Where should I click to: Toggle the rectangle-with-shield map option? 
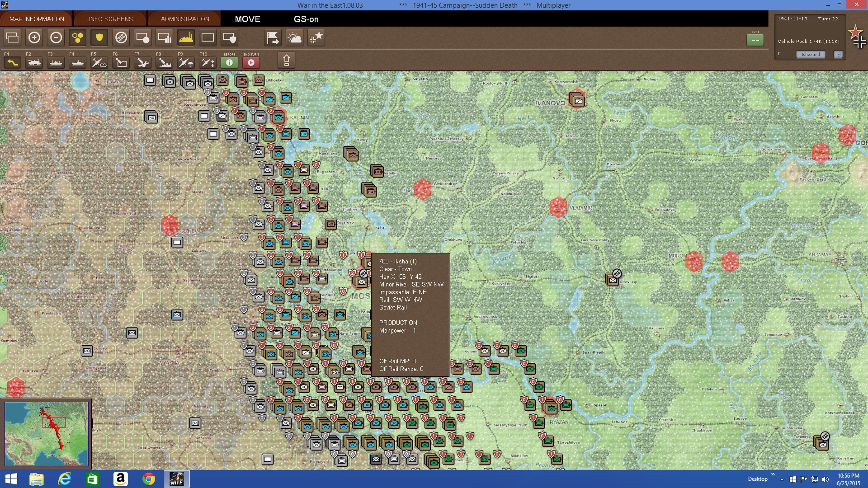(230, 38)
